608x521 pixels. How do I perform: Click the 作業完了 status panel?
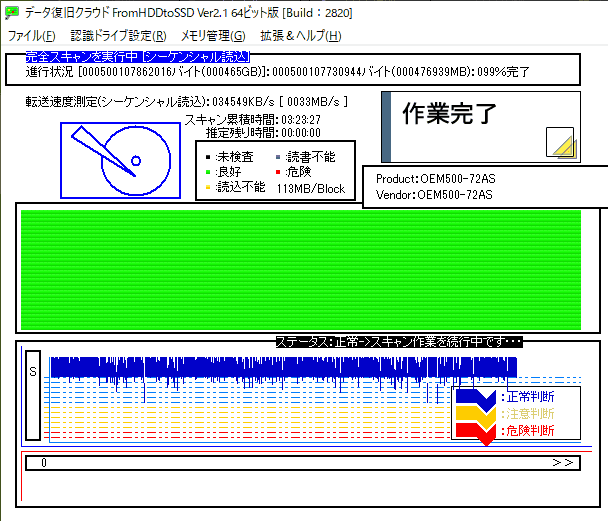[x=481, y=127]
